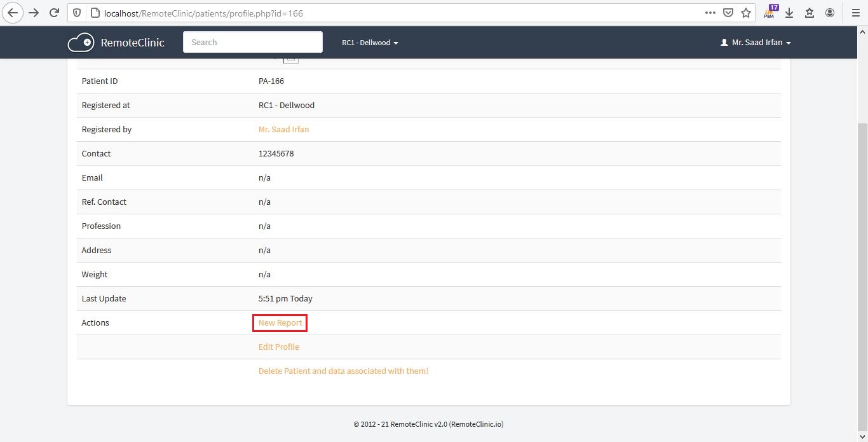Reload the current page
Viewport: 868px width, 442px height.
pyautogui.click(x=55, y=13)
